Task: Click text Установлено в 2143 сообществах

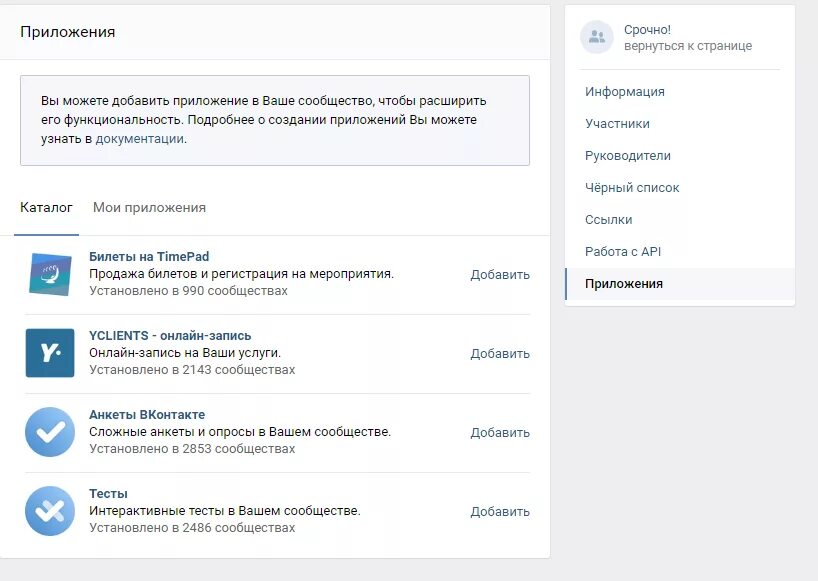Action: point(192,370)
